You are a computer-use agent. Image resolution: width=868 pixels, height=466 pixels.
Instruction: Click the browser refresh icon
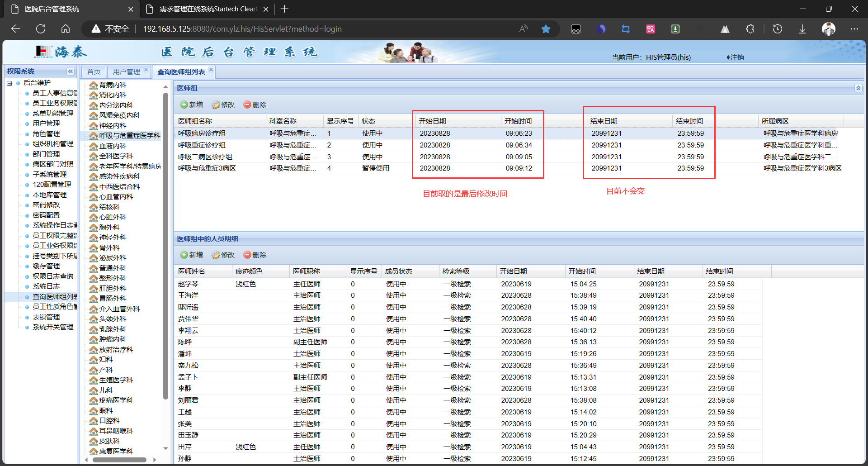click(x=41, y=29)
